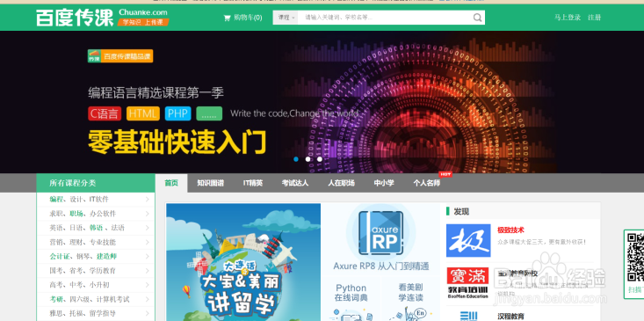The height and width of the screenshot is (321, 644).
Task: Click the PHP blue tag
Action: pos(177,113)
